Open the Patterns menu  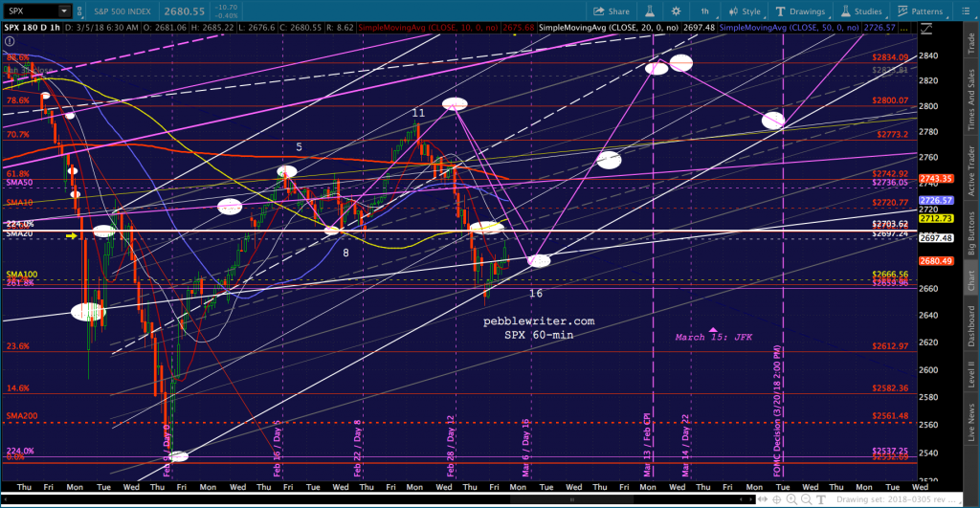(x=920, y=11)
